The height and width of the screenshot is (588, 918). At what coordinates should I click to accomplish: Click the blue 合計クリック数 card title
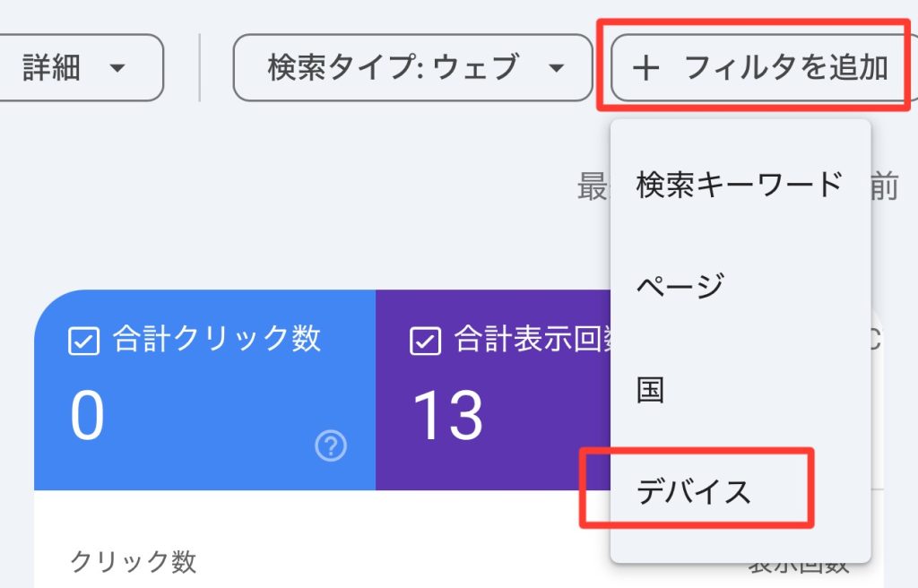tap(216, 339)
